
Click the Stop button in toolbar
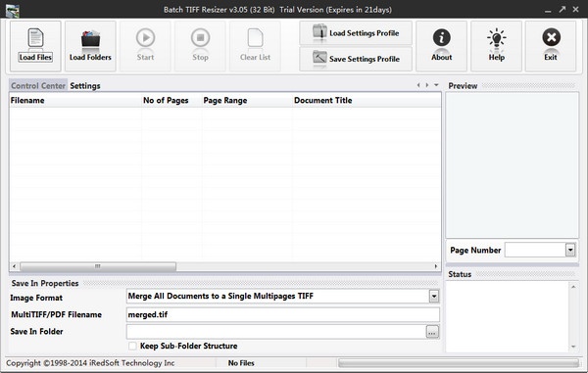pyautogui.click(x=200, y=46)
